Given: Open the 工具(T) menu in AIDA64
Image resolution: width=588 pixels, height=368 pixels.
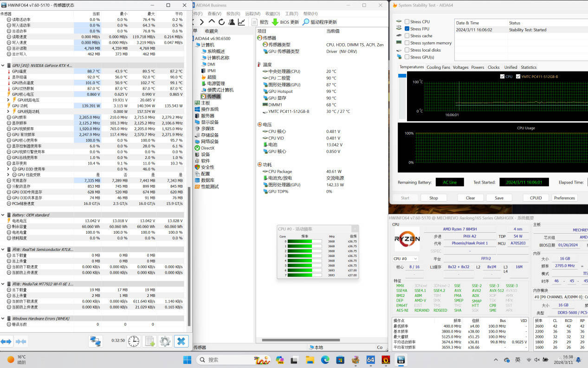Looking at the screenshot, I should coord(291,13).
